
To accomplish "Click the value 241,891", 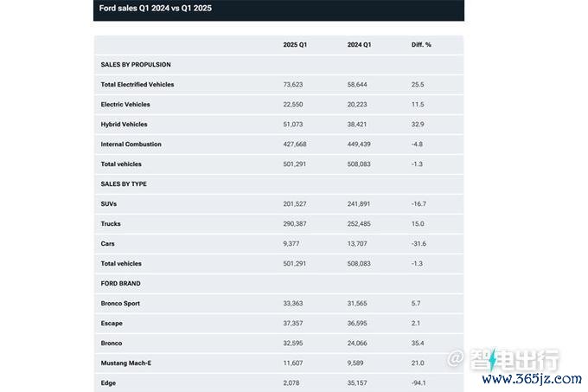I will pos(359,203).
